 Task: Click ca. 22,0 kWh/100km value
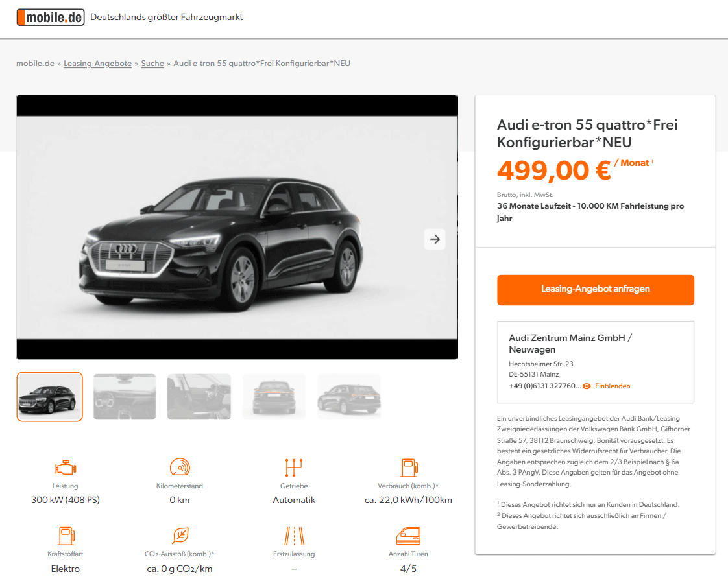[408, 500]
